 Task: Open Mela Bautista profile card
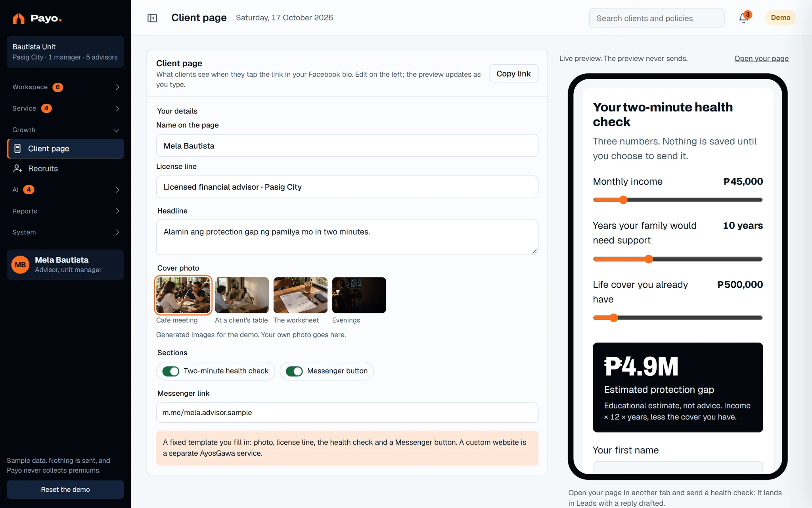[x=65, y=265]
